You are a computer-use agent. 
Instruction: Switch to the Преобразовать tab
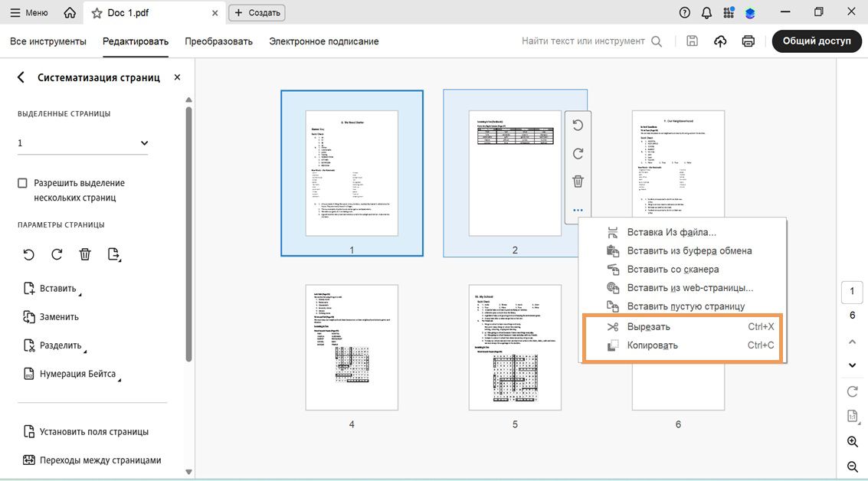click(x=218, y=41)
